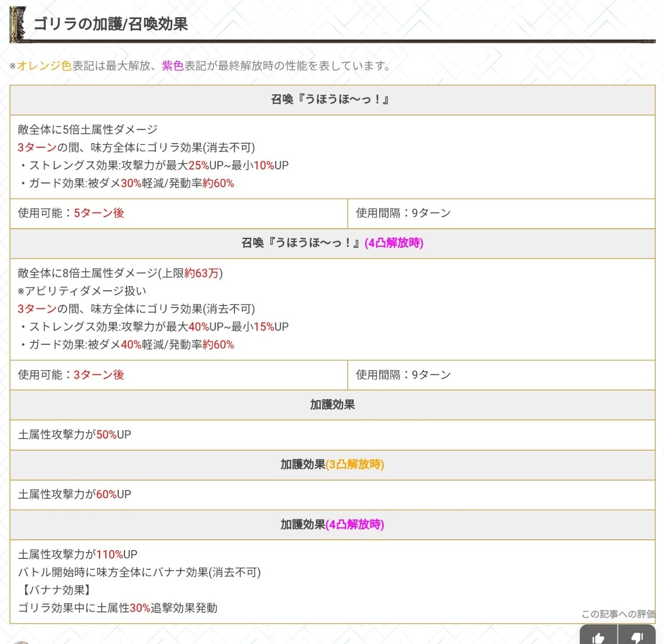664x644 pixels.
Task: Click the '敵全体に5倍土属性ダメージ' line
Action: (88, 130)
